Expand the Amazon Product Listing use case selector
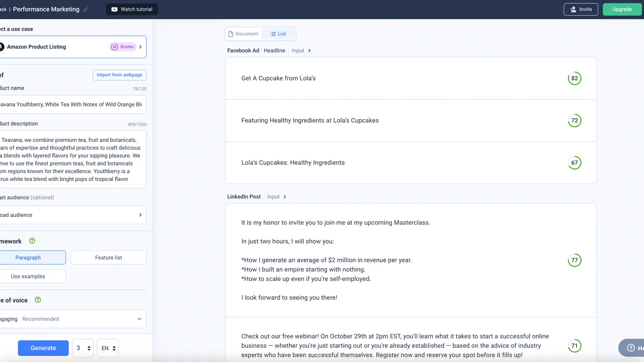Screen dimensions: 644x362 pyautogui.click(x=72, y=47)
